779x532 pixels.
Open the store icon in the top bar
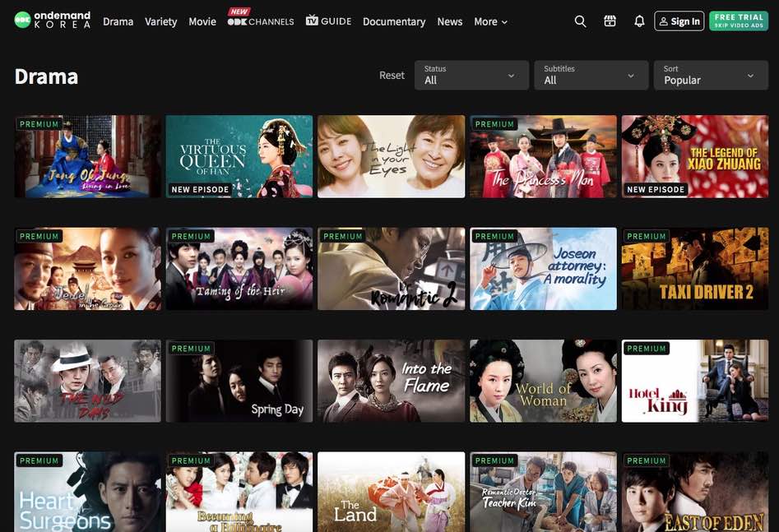pos(610,21)
